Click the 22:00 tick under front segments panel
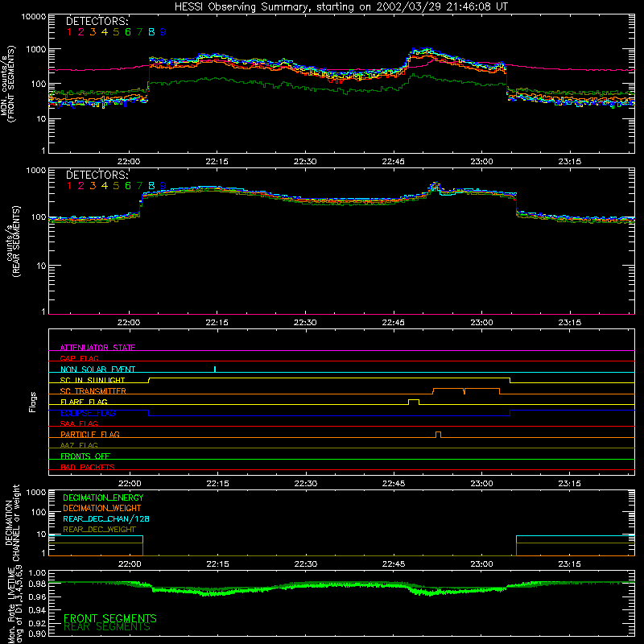This screenshot has height=644, width=644. [129, 162]
